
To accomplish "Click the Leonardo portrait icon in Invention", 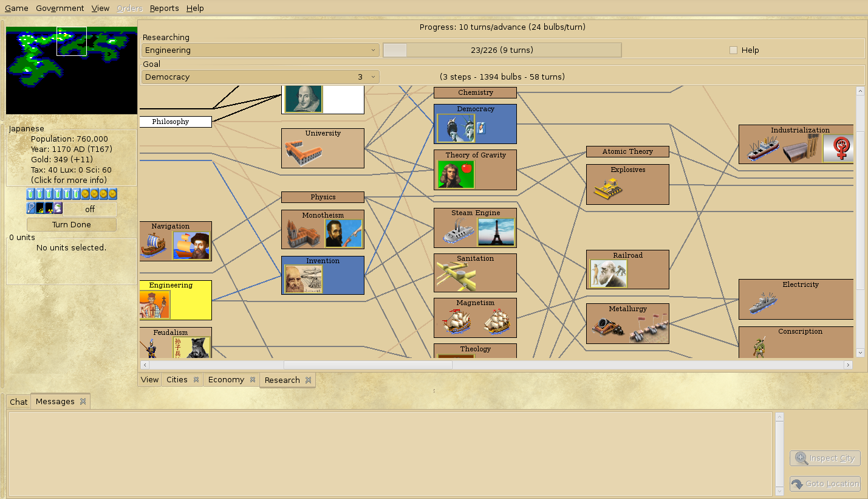I will 303,280.
